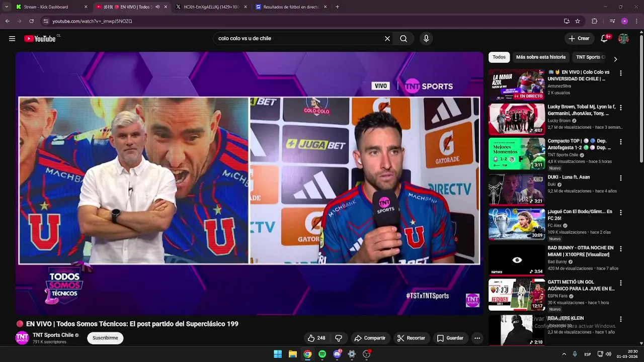Open options menu for DUKI - Luna video
Image resolution: width=644 pixels, height=362 pixels.
coord(620,178)
